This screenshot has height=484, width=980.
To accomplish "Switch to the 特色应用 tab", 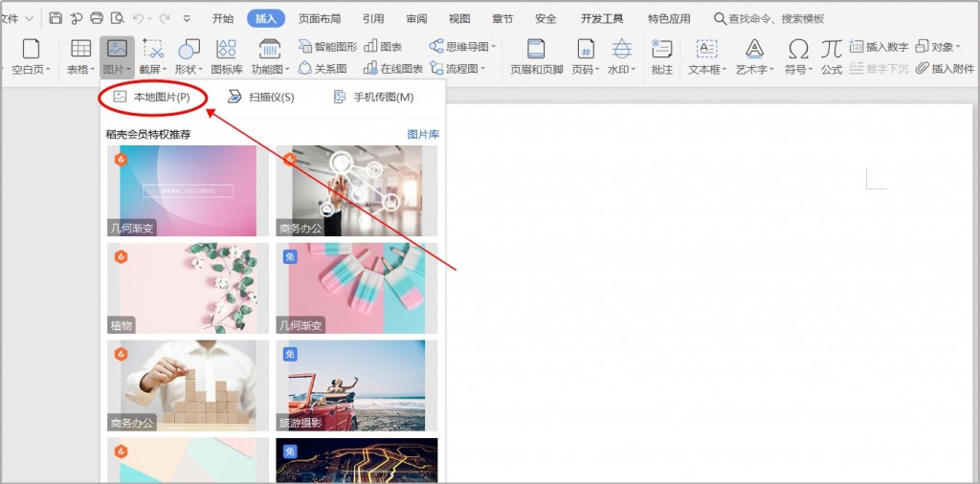I will [669, 19].
